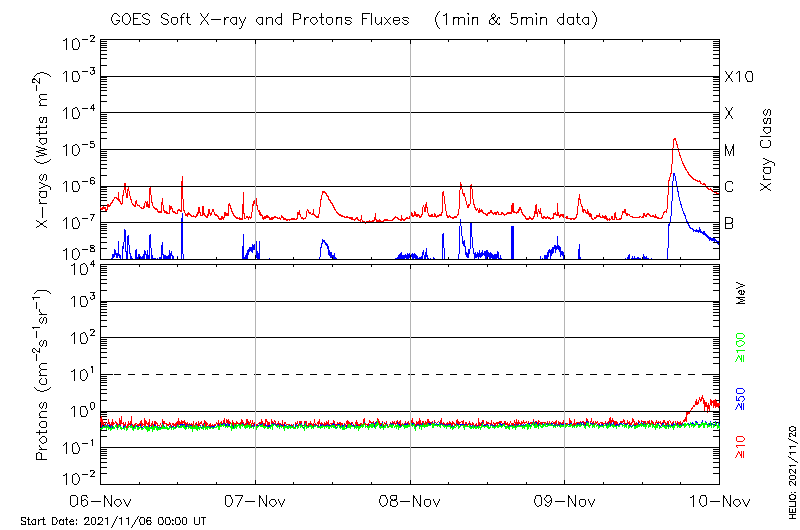Select the 06-Nov date tick label

pos(101,501)
